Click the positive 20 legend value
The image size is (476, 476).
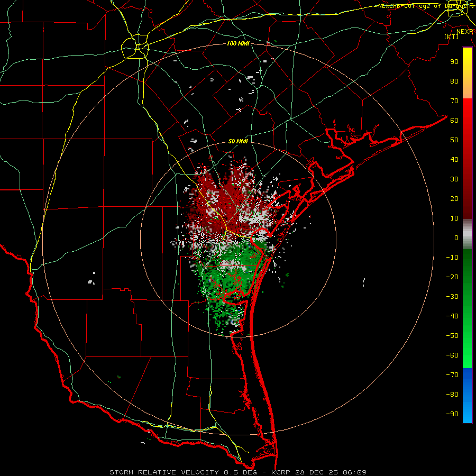[454, 198]
